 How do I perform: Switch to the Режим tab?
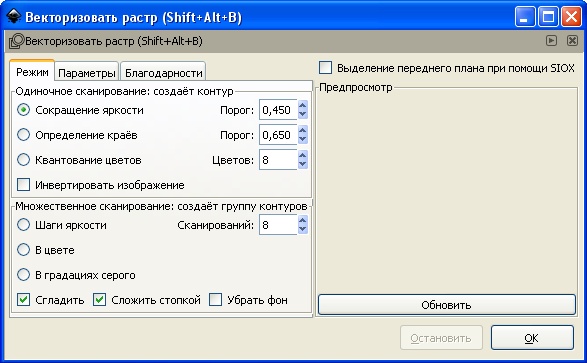coord(32,71)
